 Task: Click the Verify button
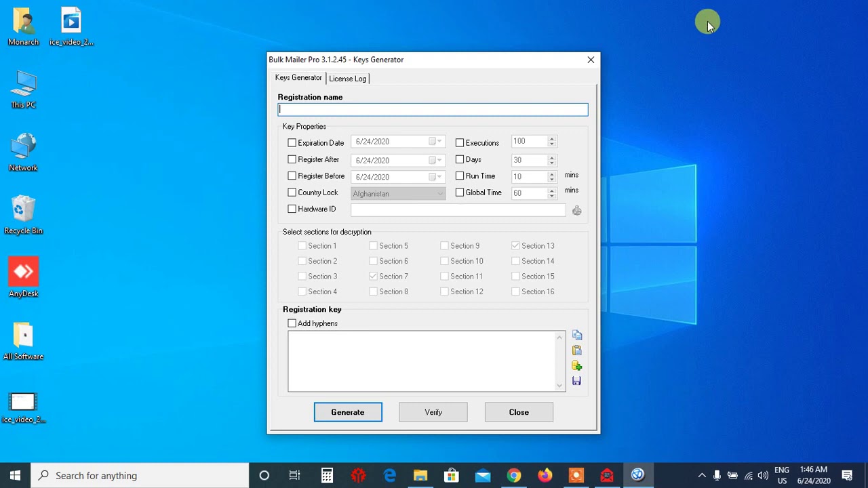tap(433, 412)
